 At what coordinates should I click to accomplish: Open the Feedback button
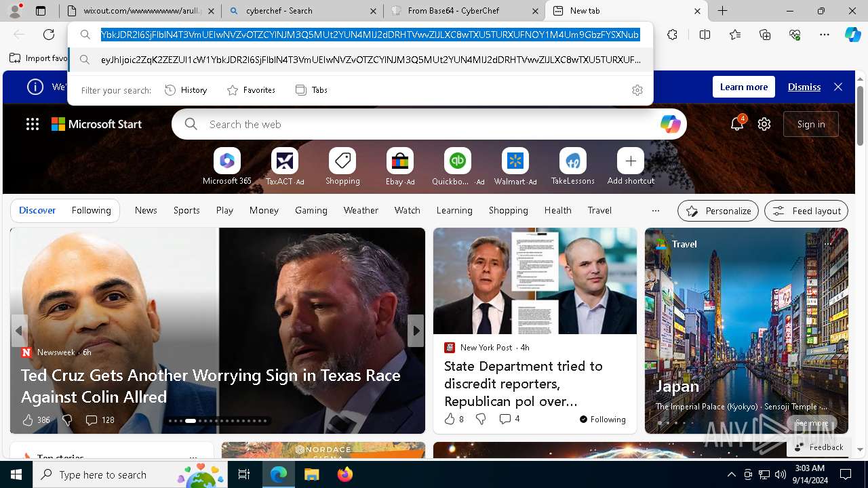[x=818, y=447]
